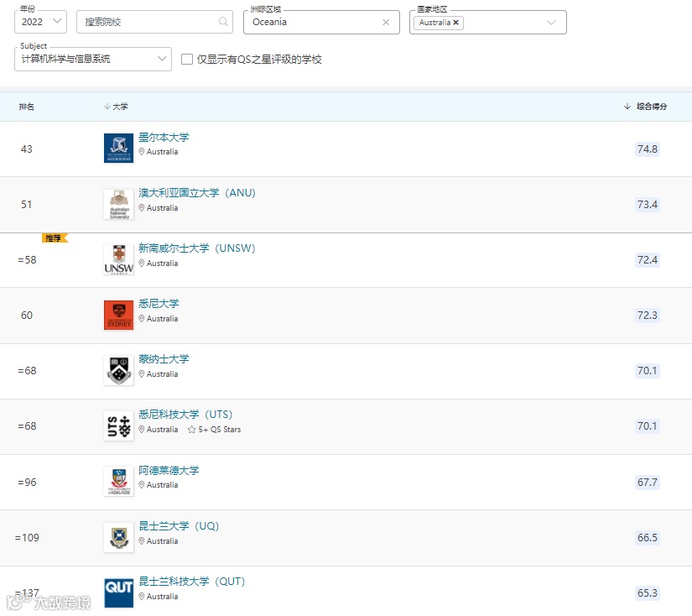Click the 70.1 score for 蒙纳士大学

(647, 370)
